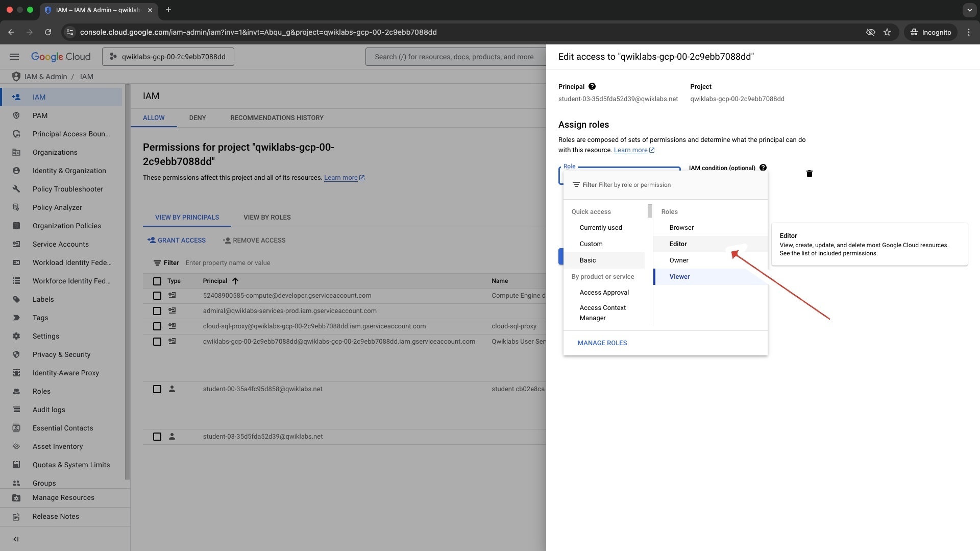Click the Settings gear icon in sidebar
Viewport: 980px width, 551px height.
coord(16,336)
